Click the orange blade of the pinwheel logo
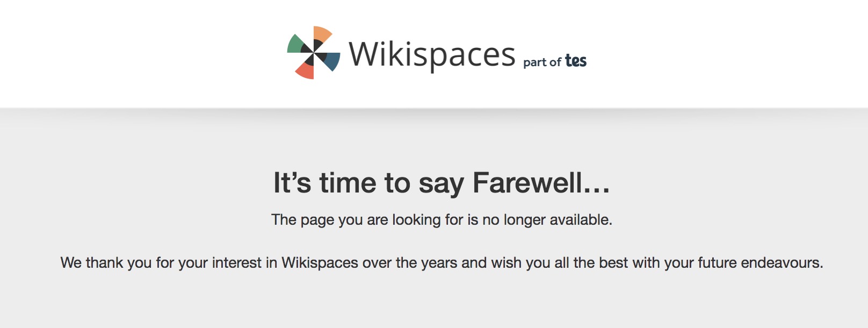Screen dimensions: 868x328 (x=323, y=34)
